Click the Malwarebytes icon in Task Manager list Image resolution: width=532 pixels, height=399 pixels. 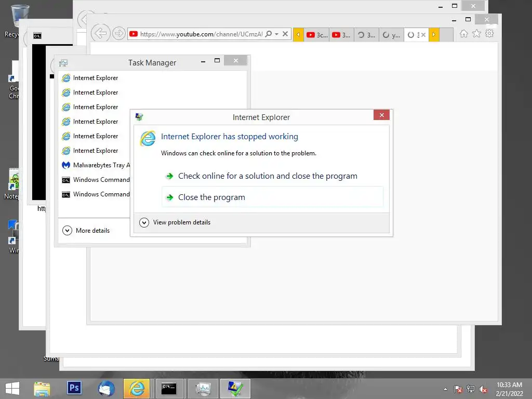[x=66, y=165]
